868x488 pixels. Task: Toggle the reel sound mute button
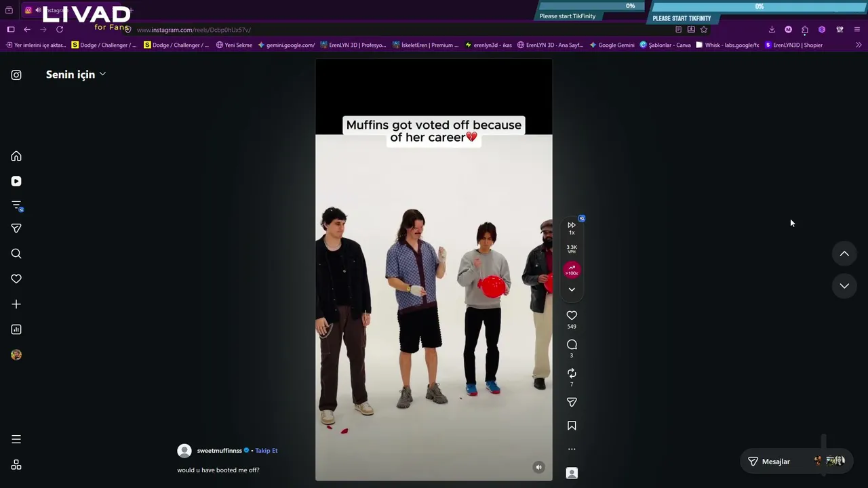coord(538,467)
